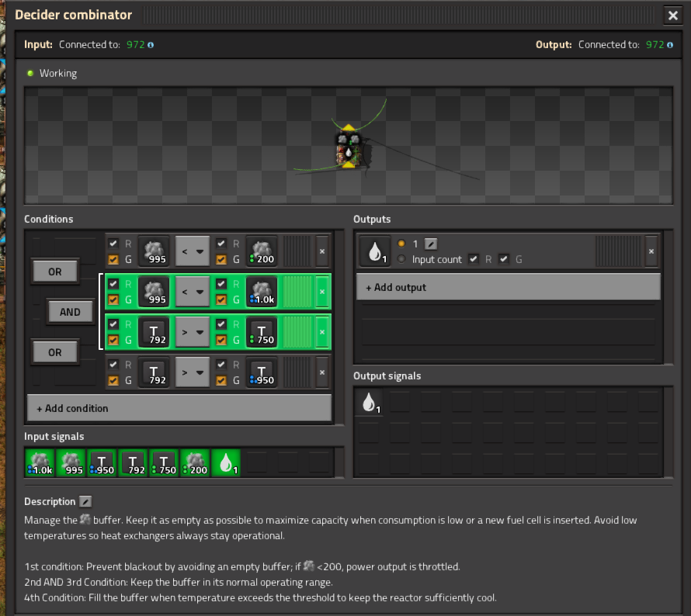The height and width of the screenshot is (616, 691).
Task: Select the 750 T signal in third condition
Action: 262,331
